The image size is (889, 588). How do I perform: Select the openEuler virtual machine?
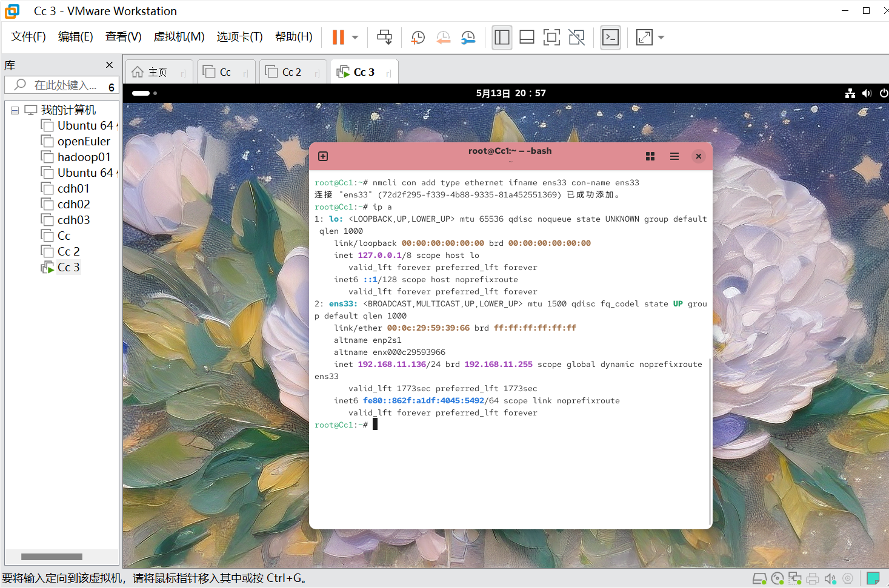point(84,141)
